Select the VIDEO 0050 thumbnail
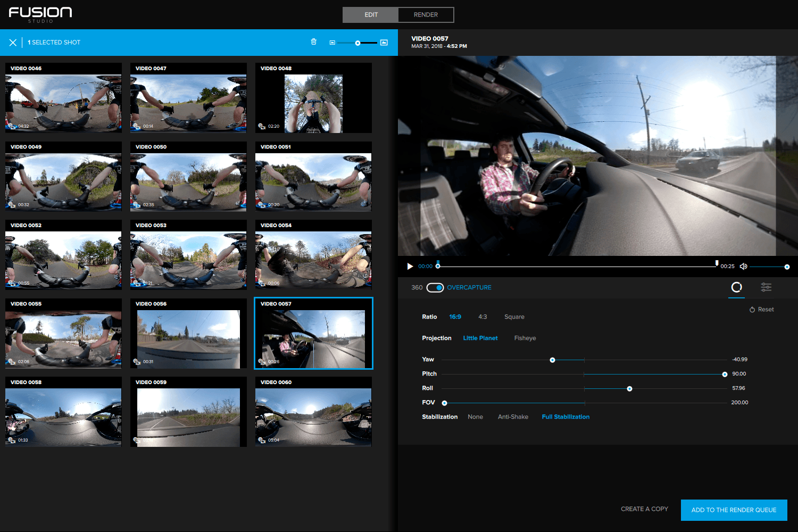The height and width of the screenshot is (532, 798). 188,177
